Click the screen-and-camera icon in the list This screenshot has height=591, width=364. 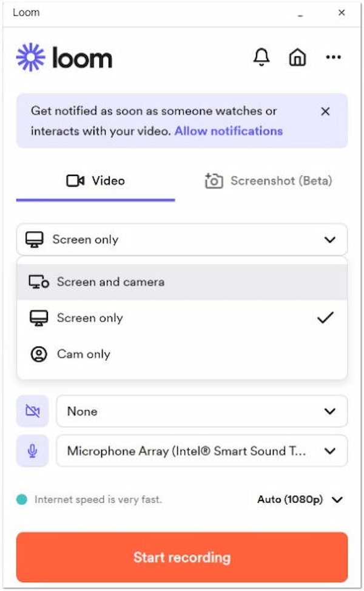click(x=38, y=281)
